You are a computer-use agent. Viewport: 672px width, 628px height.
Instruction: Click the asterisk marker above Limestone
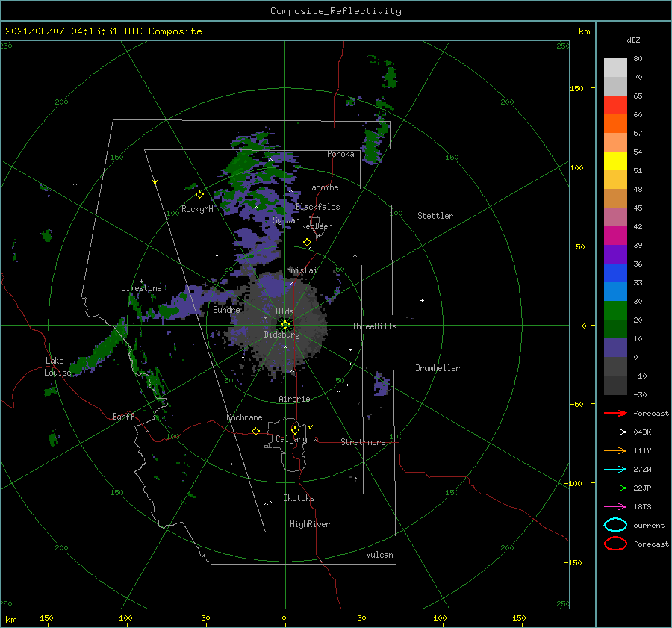tap(141, 282)
